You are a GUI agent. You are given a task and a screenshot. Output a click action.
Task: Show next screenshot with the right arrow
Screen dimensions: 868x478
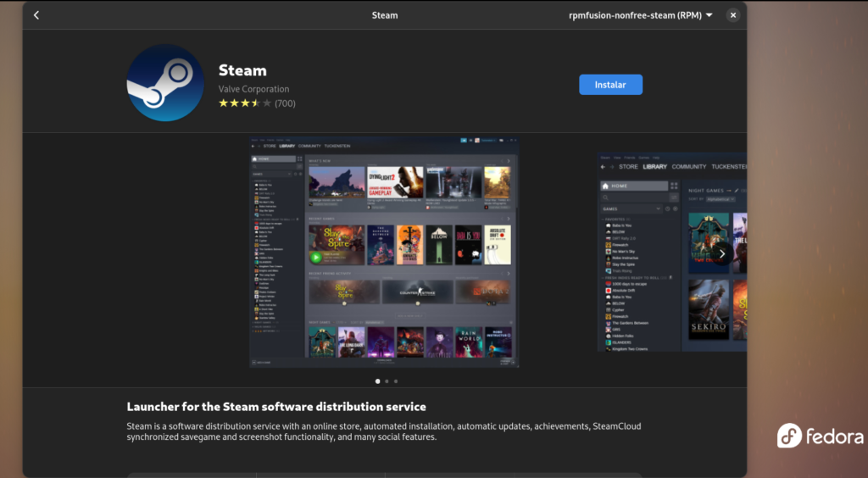point(722,253)
